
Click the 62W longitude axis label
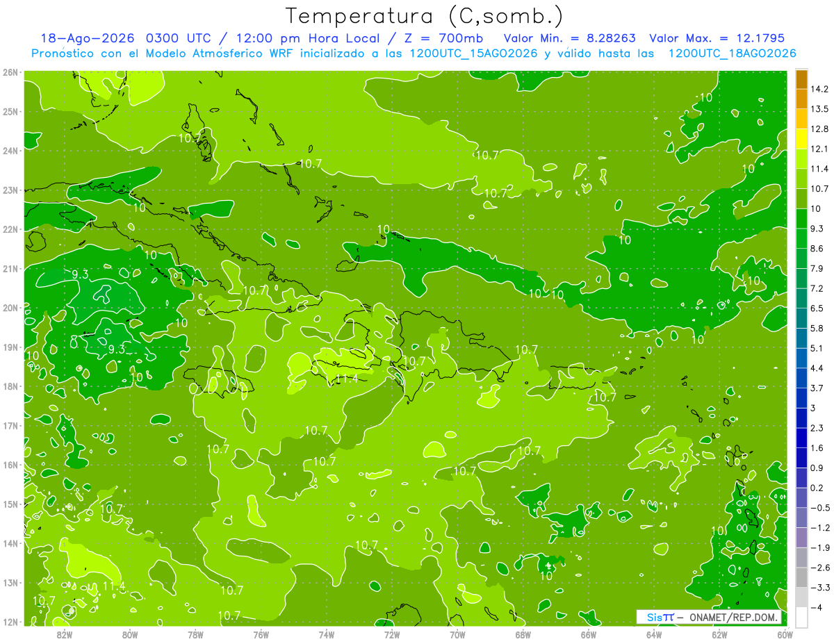pos(719,634)
